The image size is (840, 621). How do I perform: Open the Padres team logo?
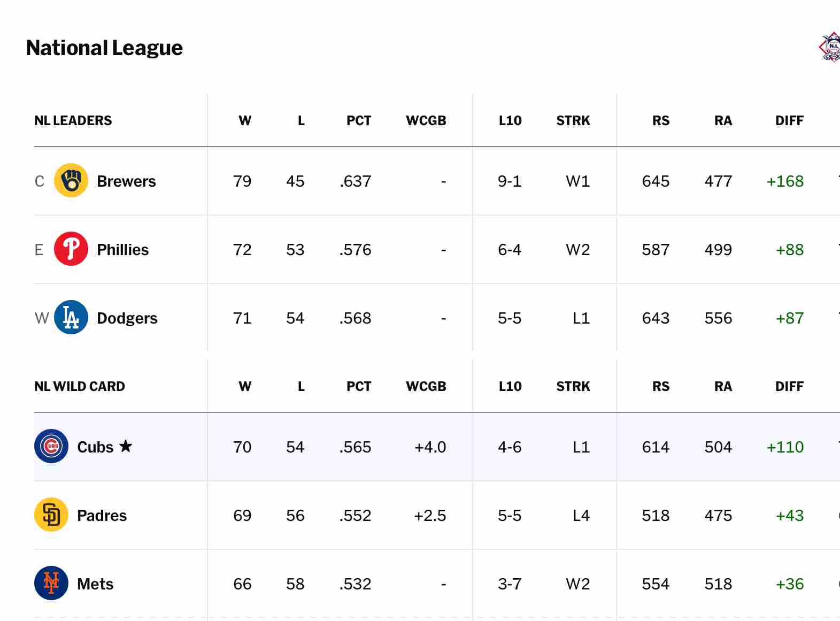pos(51,515)
